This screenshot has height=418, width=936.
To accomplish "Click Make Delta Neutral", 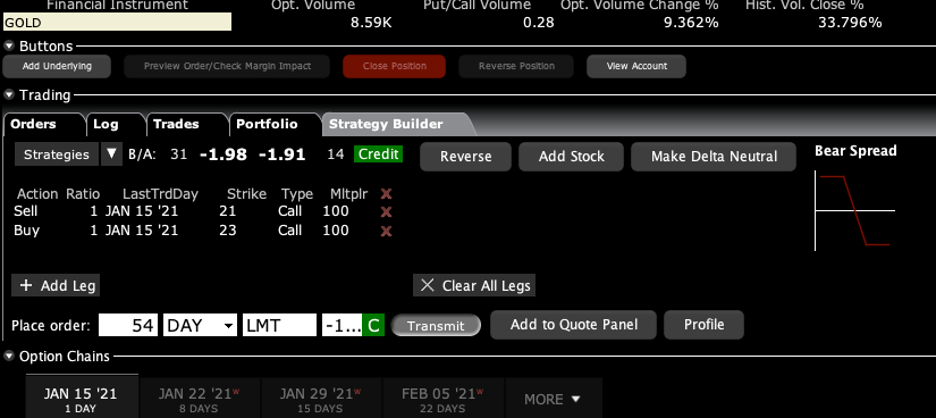I will pyautogui.click(x=713, y=157).
